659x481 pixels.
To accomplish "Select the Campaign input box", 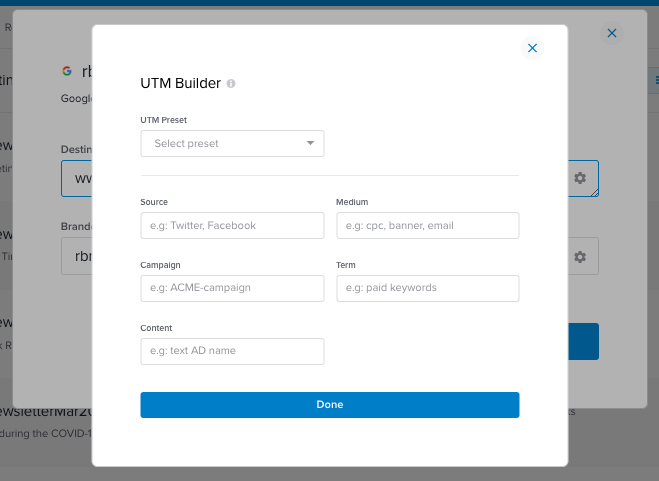I will point(232,288).
